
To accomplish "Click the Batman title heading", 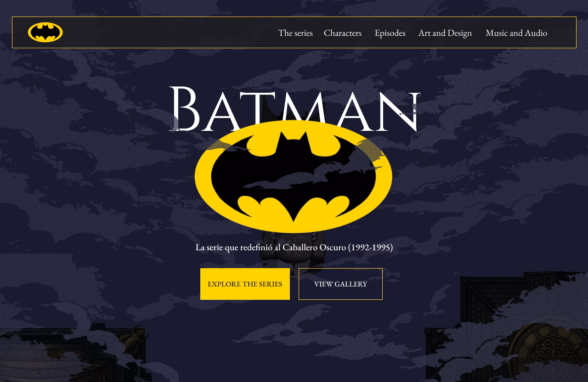I will 294,109.
